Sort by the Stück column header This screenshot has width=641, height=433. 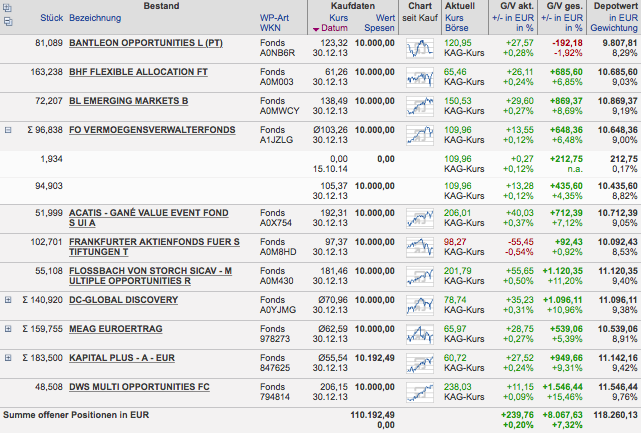(52, 18)
